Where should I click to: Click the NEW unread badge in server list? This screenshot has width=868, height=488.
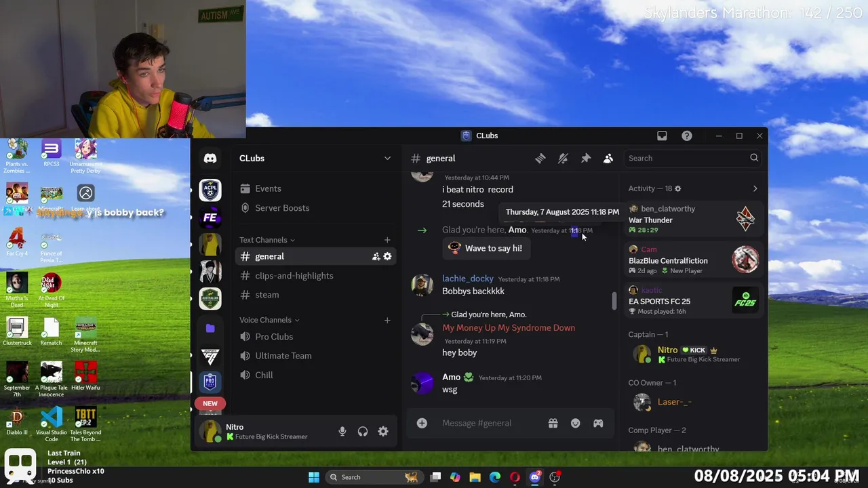(x=210, y=403)
